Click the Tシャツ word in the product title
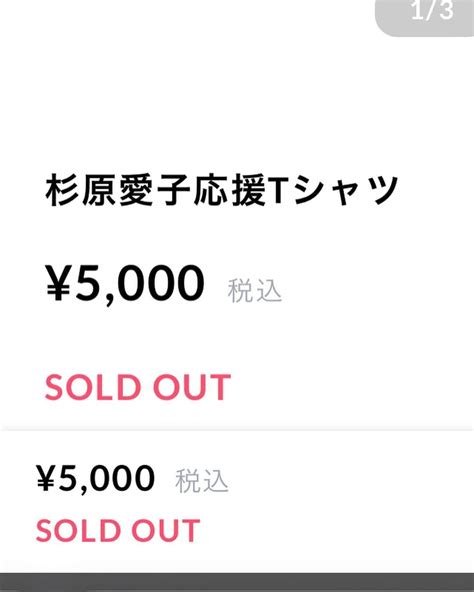 [334, 190]
